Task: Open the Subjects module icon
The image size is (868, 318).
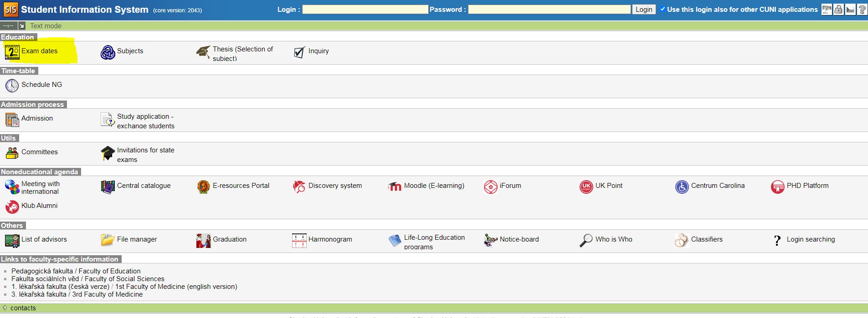Action: (x=108, y=52)
